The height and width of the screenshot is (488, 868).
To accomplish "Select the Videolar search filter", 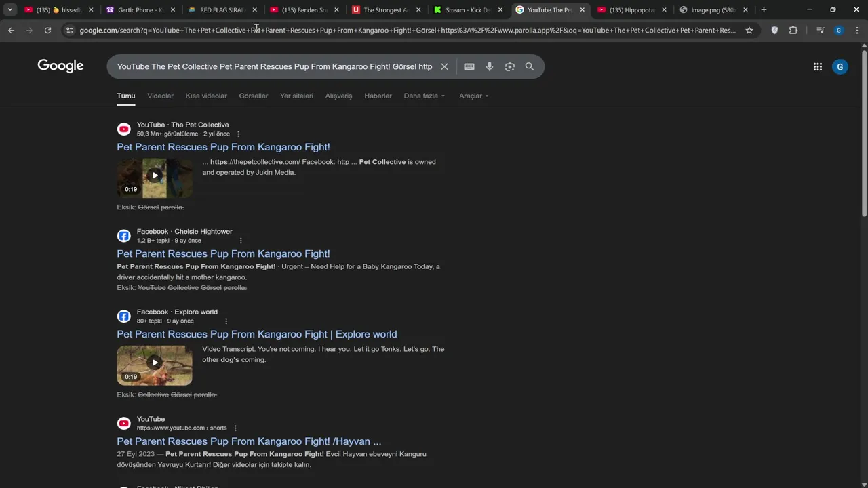I will point(161,96).
